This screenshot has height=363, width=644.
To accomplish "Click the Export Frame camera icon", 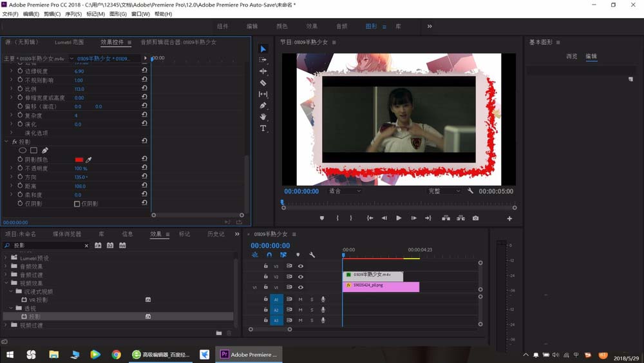I will [x=475, y=219].
